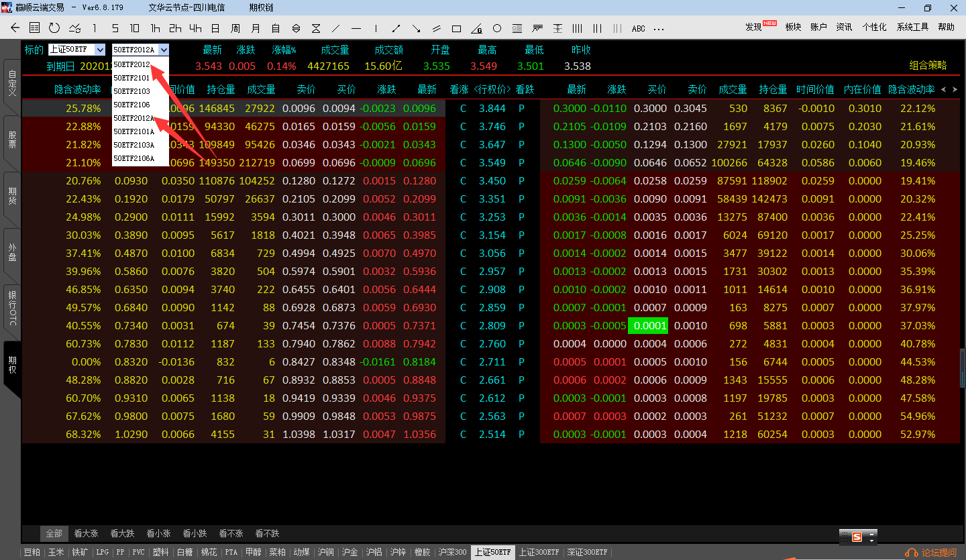Toggle the 看不跌 strategy filter
The image size is (966, 560).
point(267,534)
